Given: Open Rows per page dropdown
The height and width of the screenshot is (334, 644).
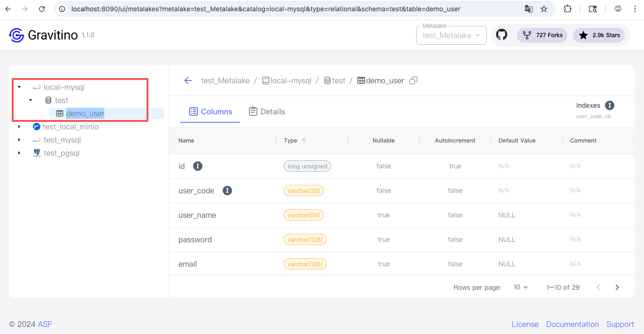Looking at the screenshot, I should (x=520, y=287).
